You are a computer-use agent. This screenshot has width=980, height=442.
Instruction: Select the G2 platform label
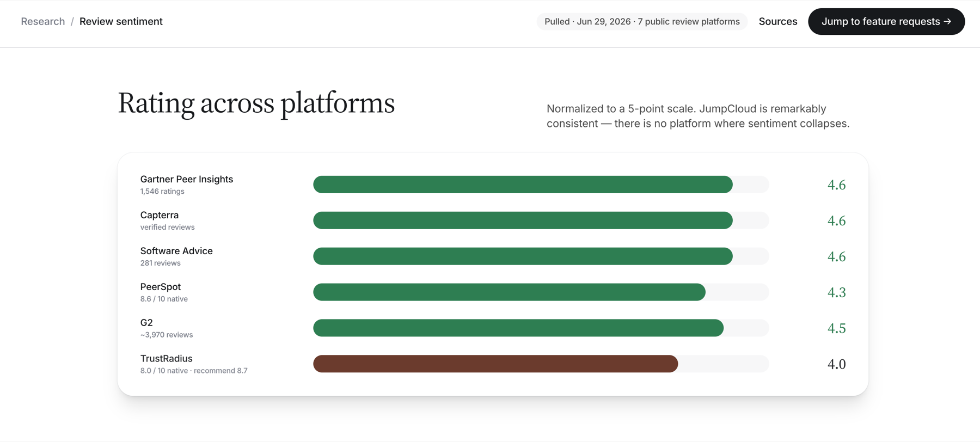[146, 323]
